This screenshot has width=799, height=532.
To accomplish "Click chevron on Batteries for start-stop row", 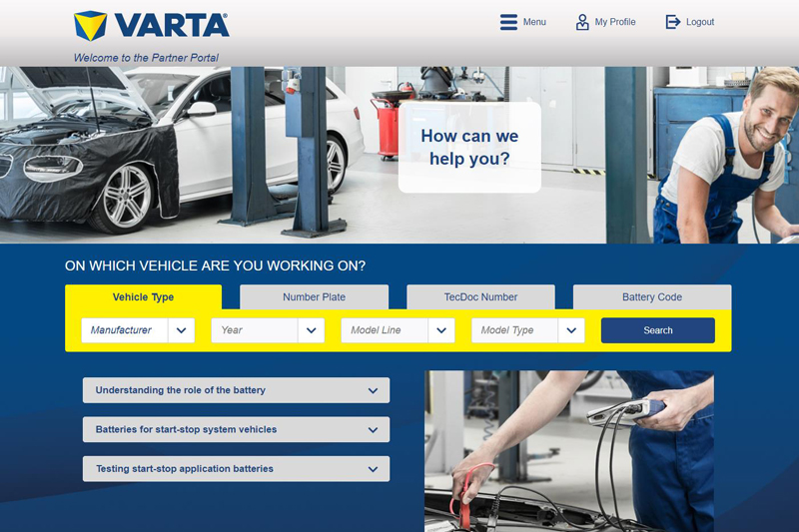I will (x=373, y=430).
